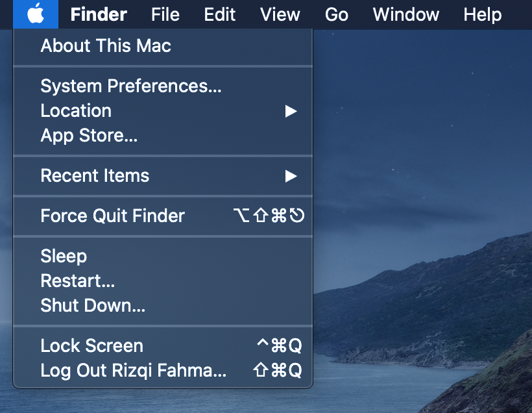Expand the Recent Items submenu arrow

click(291, 176)
